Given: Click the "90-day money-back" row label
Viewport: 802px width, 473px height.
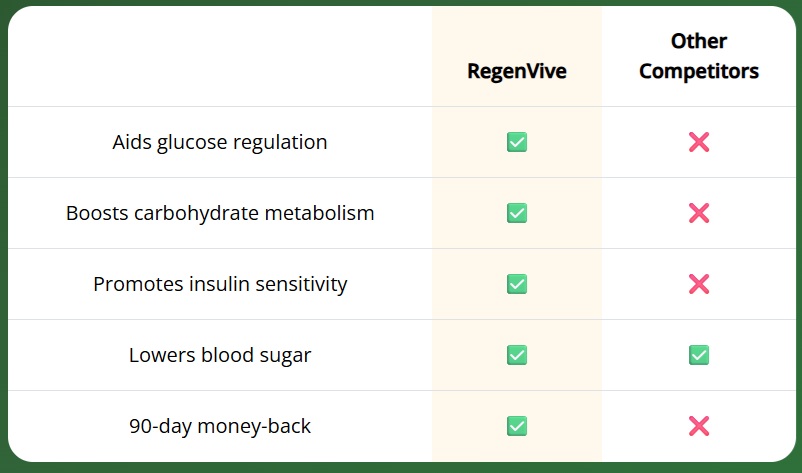Looking at the screenshot, I should tap(220, 426).
